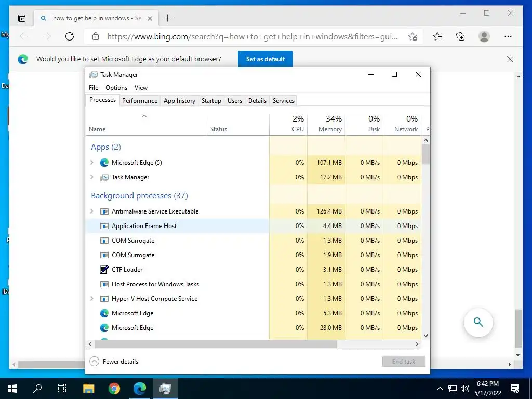The height and width of the screenshot is (399, 532).
Task: Click Edge's refresh page icon
Action: point(70,36)
